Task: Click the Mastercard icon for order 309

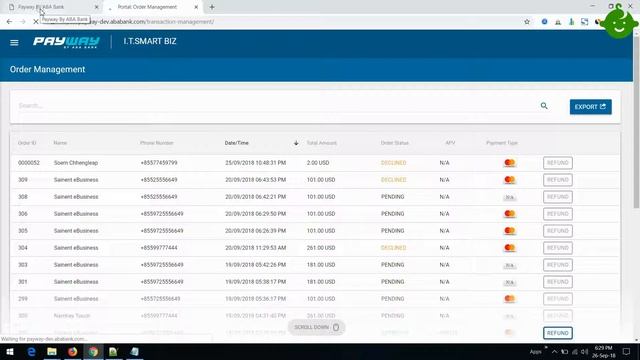Action: point(509,180)
